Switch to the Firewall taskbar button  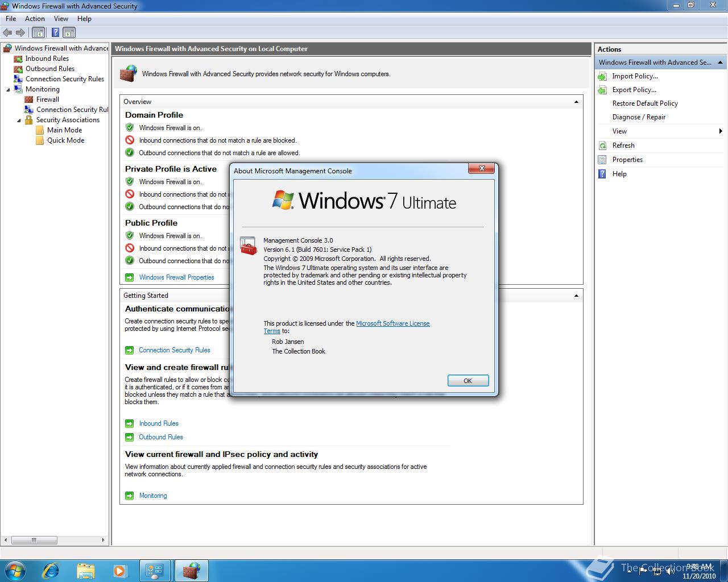191,571
